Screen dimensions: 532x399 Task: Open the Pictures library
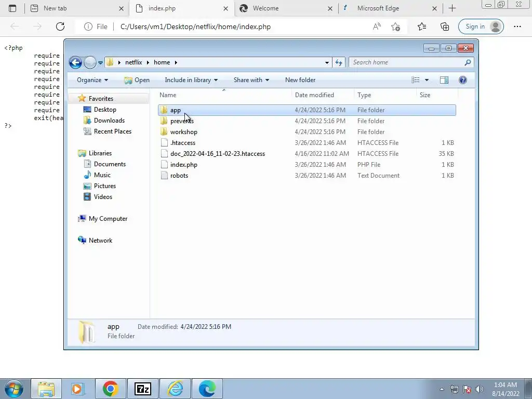tap(105, 186)
